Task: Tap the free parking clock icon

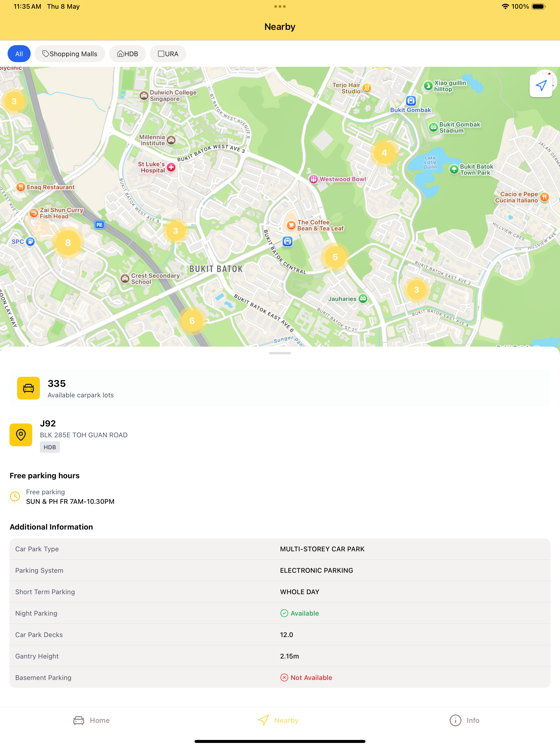Action: 15,496
